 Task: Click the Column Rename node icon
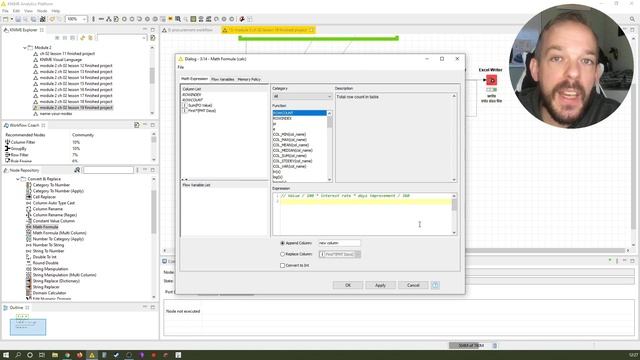coord(29,209)
